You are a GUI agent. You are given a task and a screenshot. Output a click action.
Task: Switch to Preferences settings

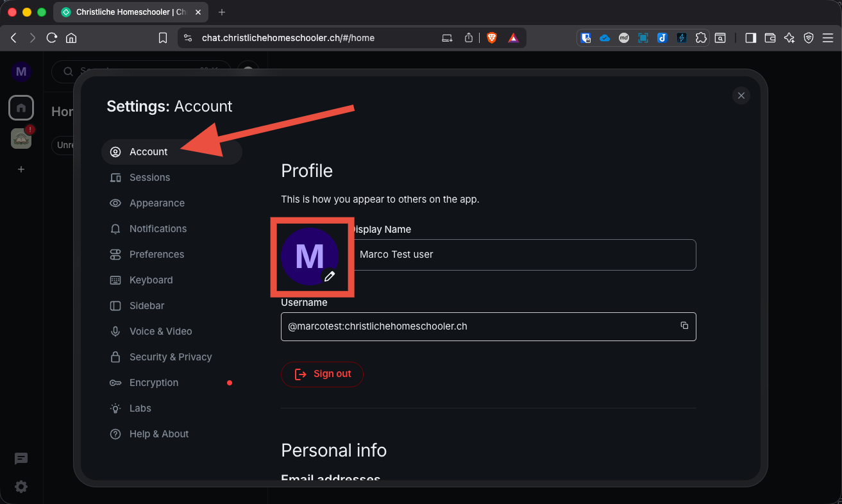click(171, 255)
